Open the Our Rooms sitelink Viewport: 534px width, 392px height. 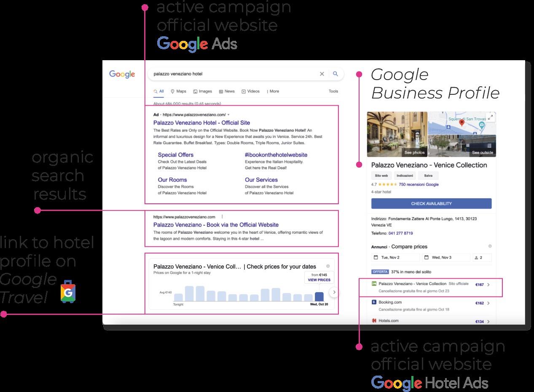pos(172,180)
